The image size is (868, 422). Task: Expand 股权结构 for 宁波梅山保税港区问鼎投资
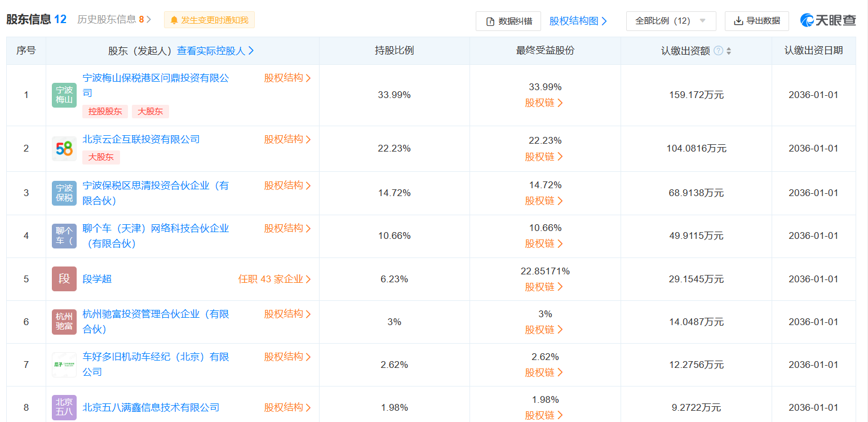pyautogui.click(x=287, y=78)
